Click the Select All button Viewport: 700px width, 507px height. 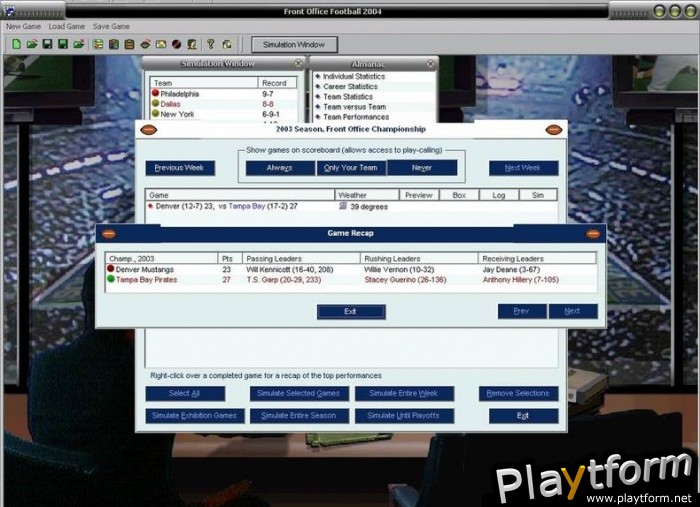185,393
